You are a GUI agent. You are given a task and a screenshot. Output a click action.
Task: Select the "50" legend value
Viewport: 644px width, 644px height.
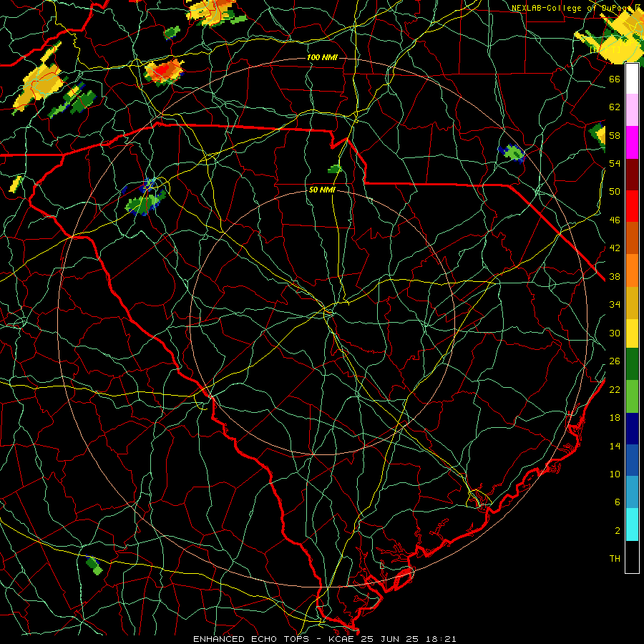(615, 191)
